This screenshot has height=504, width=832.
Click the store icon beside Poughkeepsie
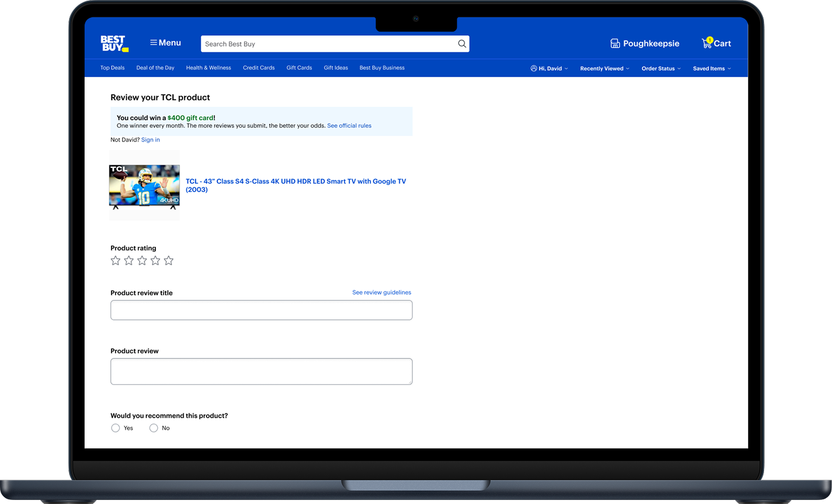[x=615, y=44]
